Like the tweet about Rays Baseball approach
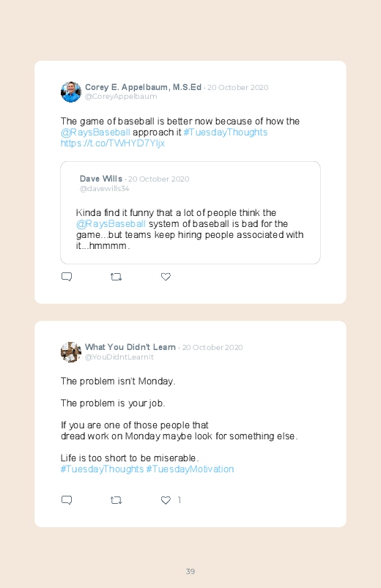Image resolution: width=381 pixels, height=588 pixels. (x=166, y=277)
